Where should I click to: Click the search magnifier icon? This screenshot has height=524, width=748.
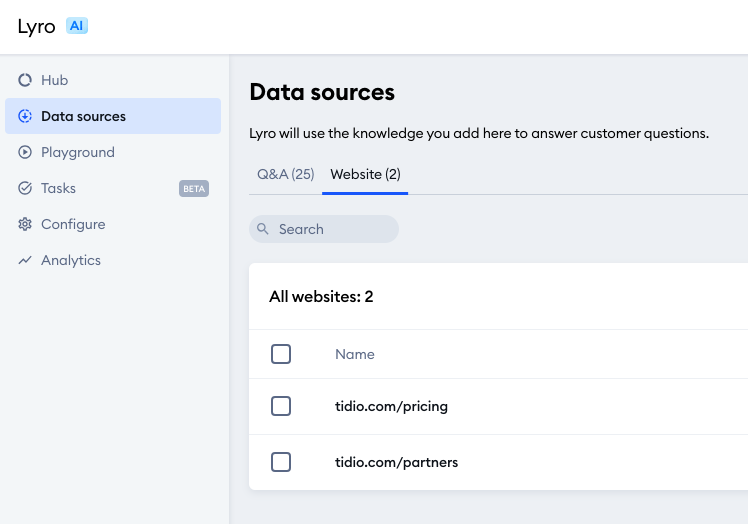(x=263, y=229)
